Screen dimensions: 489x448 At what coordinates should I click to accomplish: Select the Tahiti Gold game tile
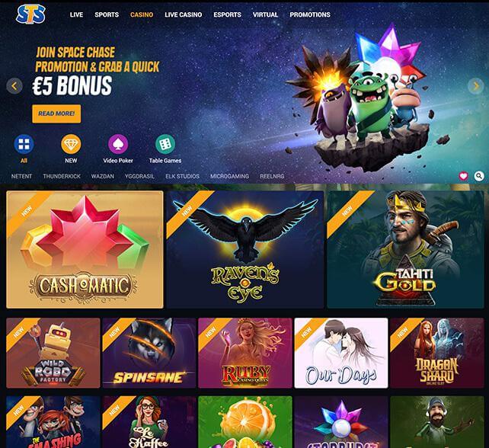[405, 250]
